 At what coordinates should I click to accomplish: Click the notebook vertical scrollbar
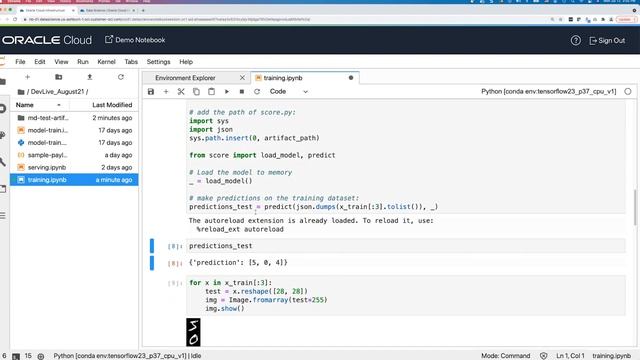click(635, 207)
